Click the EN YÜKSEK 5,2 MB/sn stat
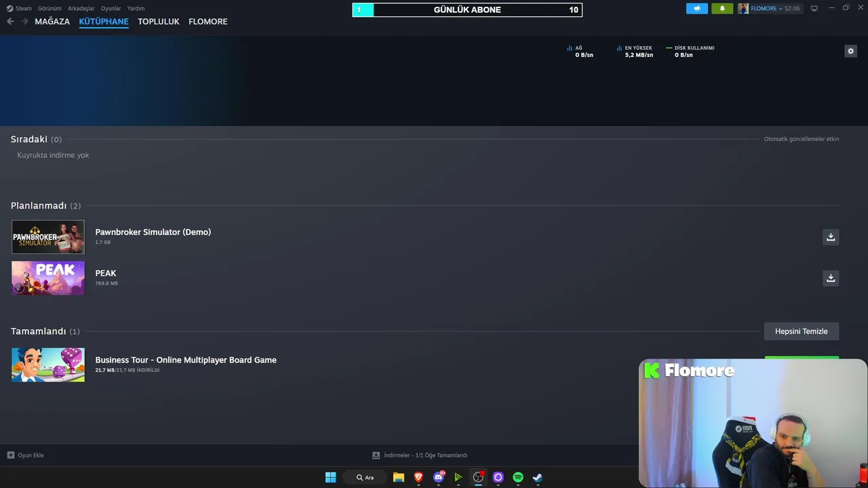868x488 pixels. (635, 52)
